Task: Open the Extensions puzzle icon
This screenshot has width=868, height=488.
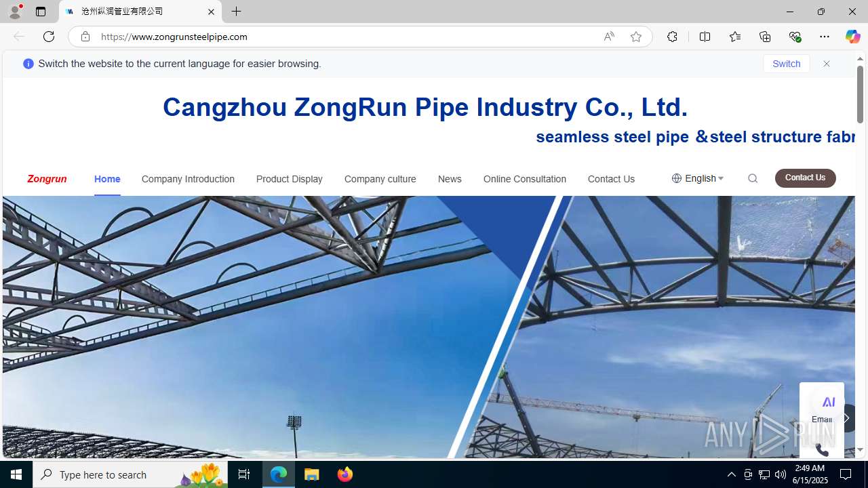Action: 672,37
